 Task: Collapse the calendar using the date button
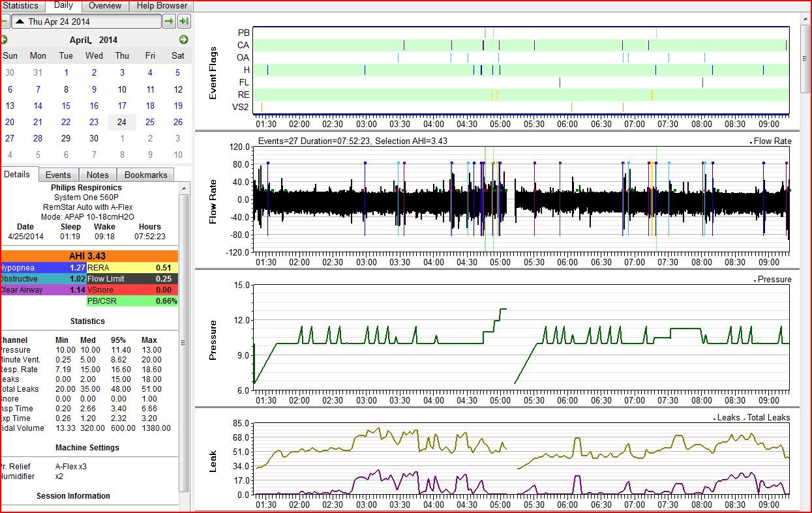pos(86,22)
